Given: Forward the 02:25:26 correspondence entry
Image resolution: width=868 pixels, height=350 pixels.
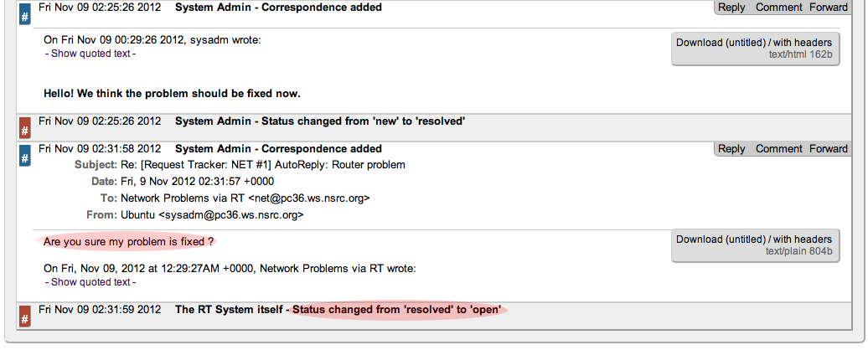Looking at the screenshot, I should (828, 8).
